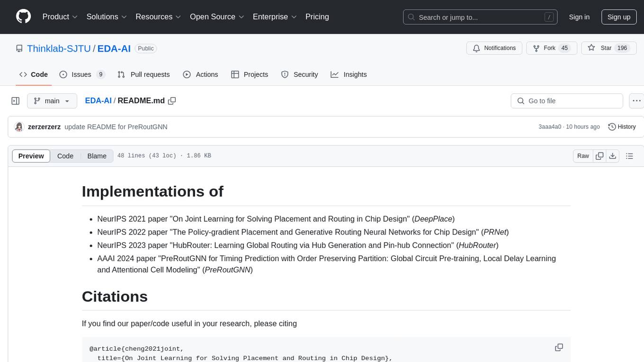The image size is (644, 362).
Task: Open the zerzerzerz profile link
Action: tap(44, 127)
